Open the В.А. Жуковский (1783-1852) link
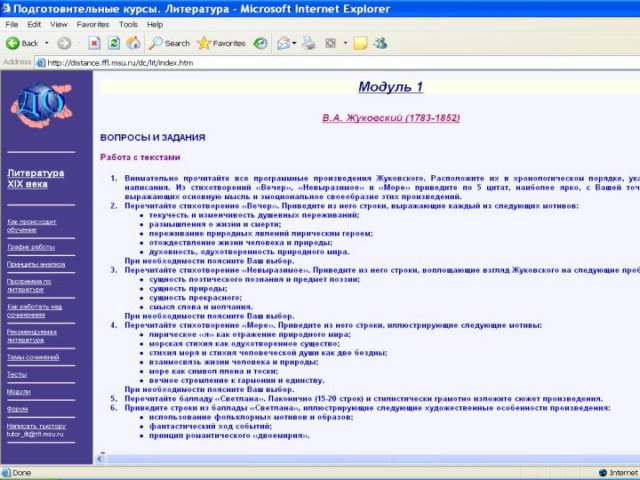The image size is (640, 480). [x=391, y=118]
